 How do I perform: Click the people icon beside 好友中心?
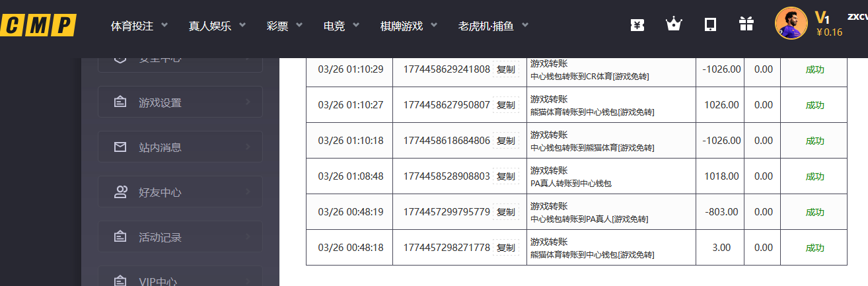tap(120, 192)
